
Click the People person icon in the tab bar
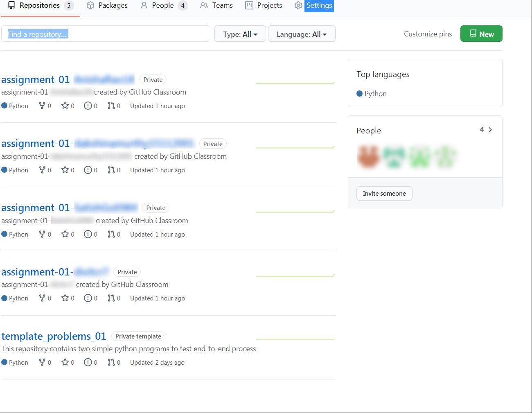coord(144,5)
